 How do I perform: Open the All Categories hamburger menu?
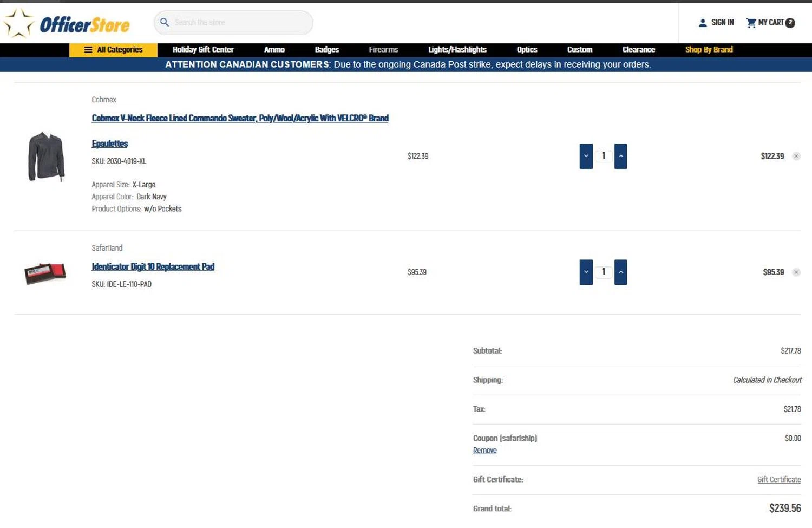(x=113, y=50)
